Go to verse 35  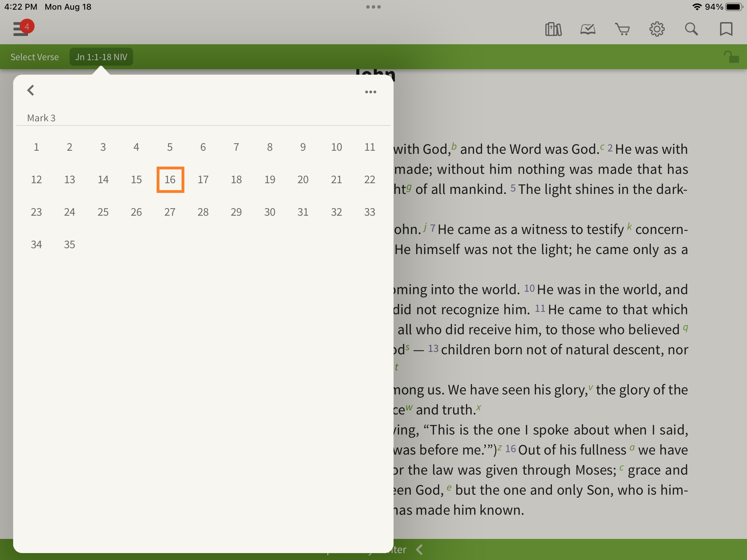[x=70, y=245]
